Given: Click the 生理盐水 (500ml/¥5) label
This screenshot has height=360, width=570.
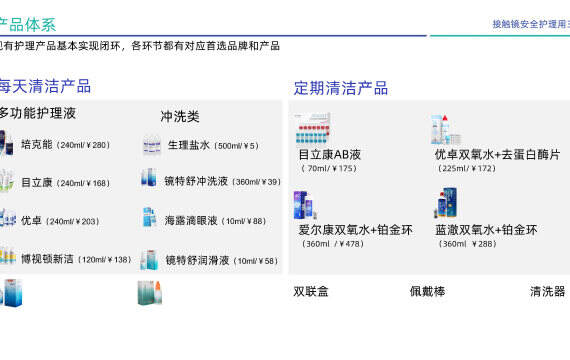Looking at the screenshot, I should pos(213,145).
